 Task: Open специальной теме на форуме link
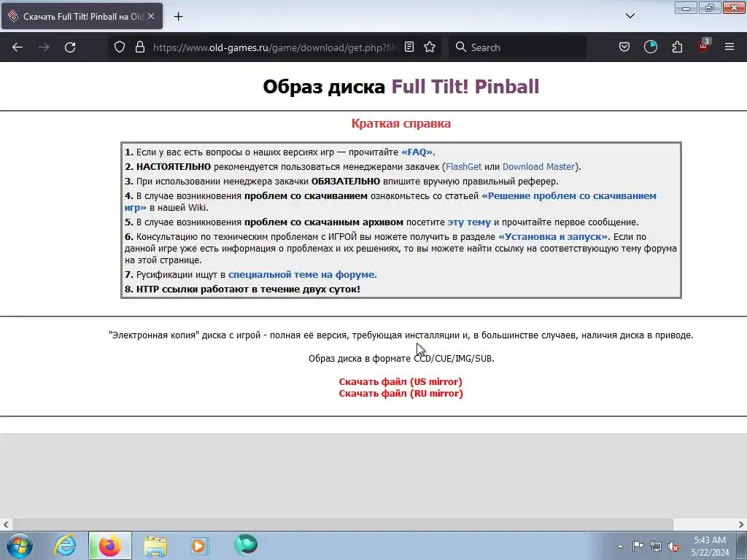[303, 274]
